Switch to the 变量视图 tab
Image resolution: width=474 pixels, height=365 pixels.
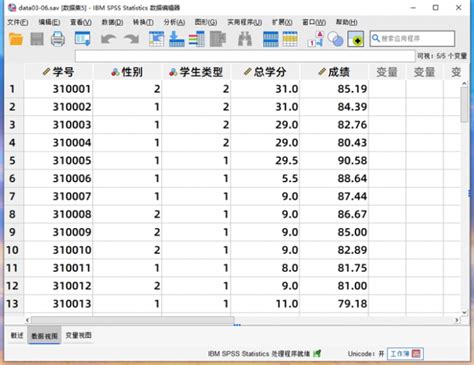(x=78, y=335)
